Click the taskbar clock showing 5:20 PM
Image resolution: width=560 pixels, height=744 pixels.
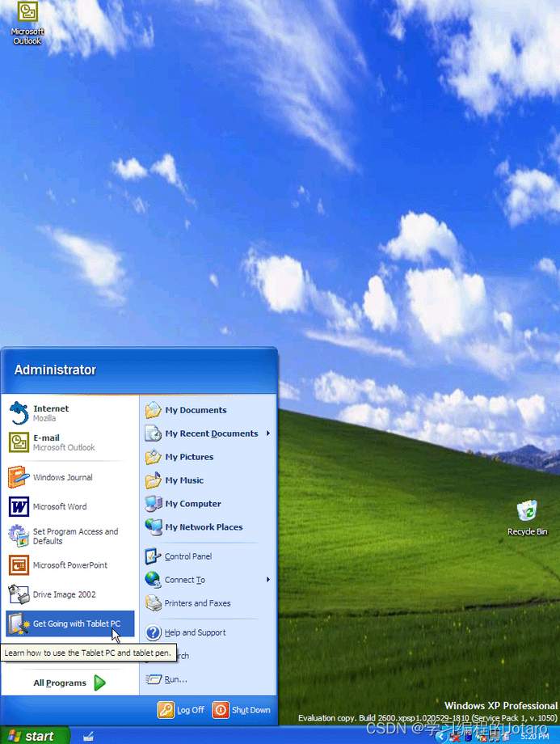[534, 737]
